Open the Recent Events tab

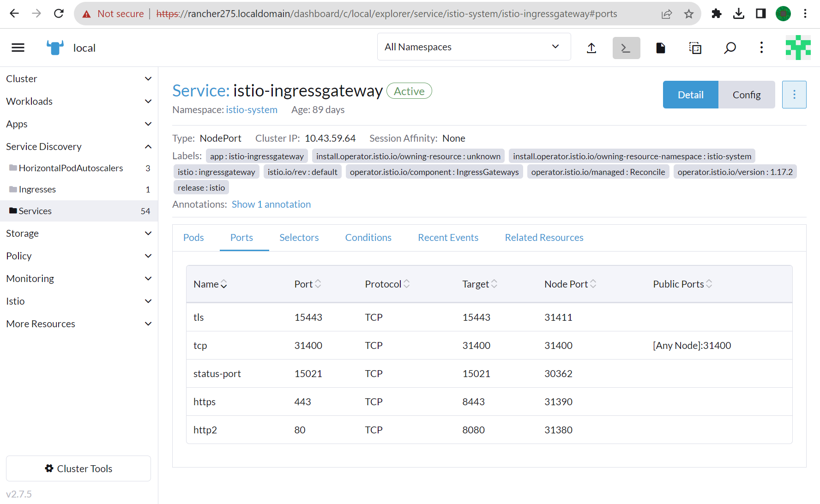coord(448,237)
